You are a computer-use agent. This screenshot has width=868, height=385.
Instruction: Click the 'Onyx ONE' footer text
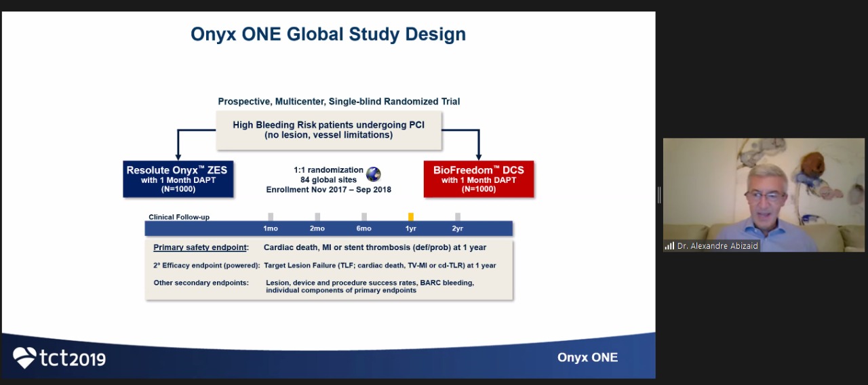coord(587,357)
